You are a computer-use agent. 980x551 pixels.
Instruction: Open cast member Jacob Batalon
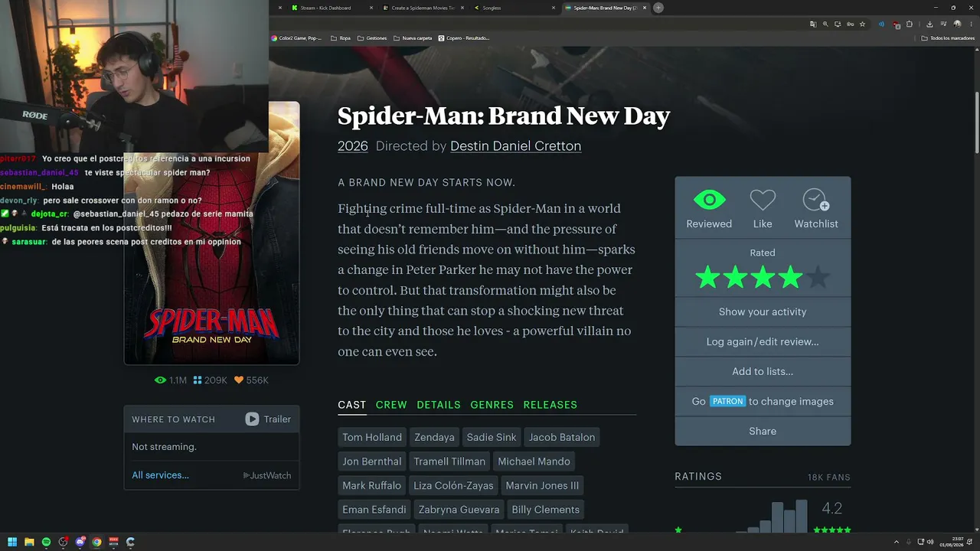click(562, 437)
